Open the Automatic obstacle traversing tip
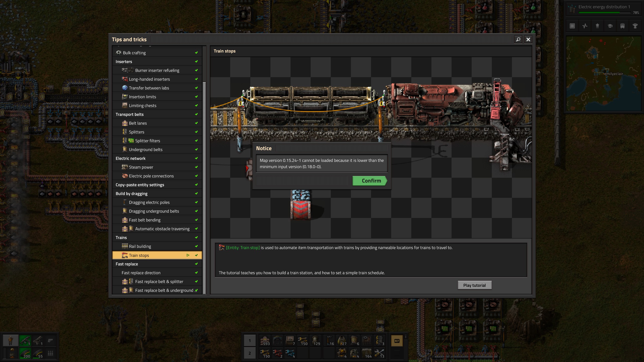Image resolution: width=644 pixels, height=362 pixels. coord(157,229)
